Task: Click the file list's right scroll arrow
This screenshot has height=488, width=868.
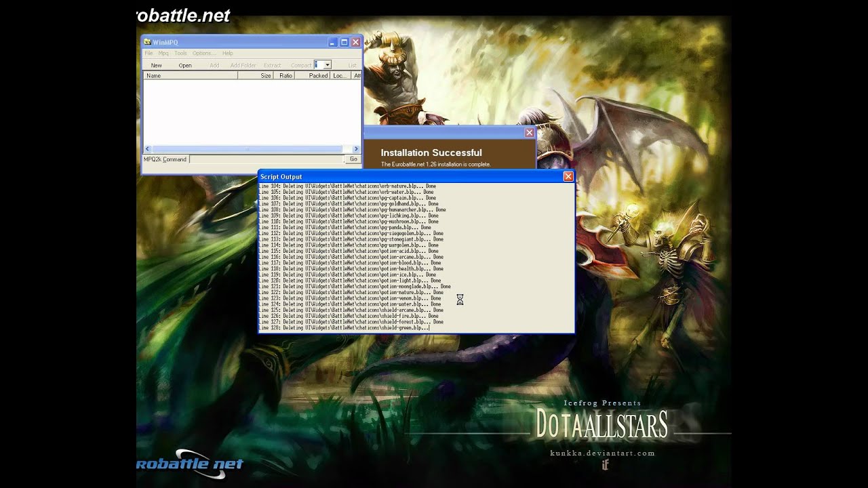Action: 356,149
